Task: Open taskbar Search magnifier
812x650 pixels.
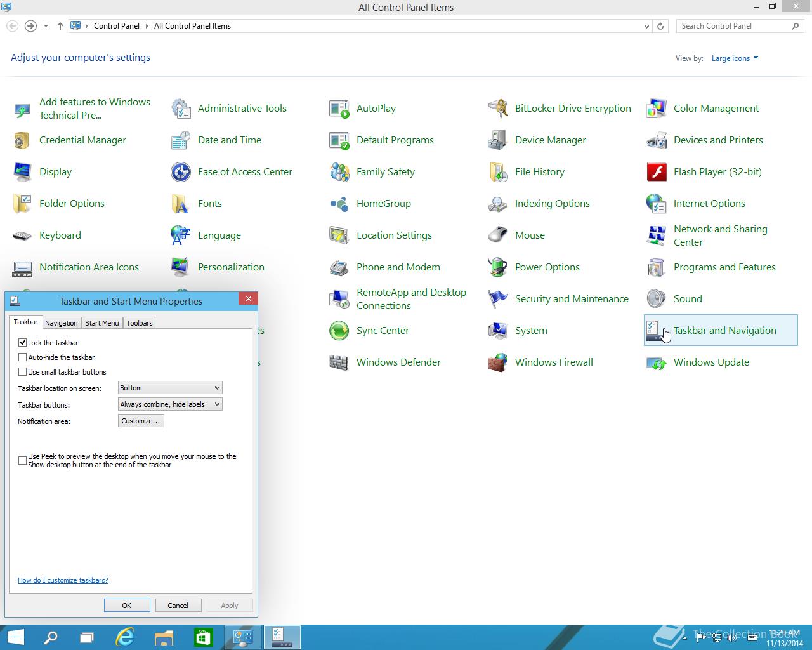Action: [x=51, y=637]
